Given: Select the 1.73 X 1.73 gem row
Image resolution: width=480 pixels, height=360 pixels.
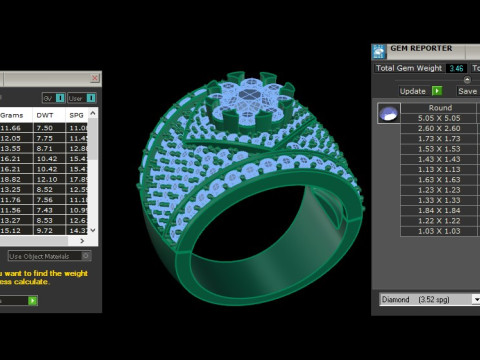Looking at the screenshot, I should (438, 139).
